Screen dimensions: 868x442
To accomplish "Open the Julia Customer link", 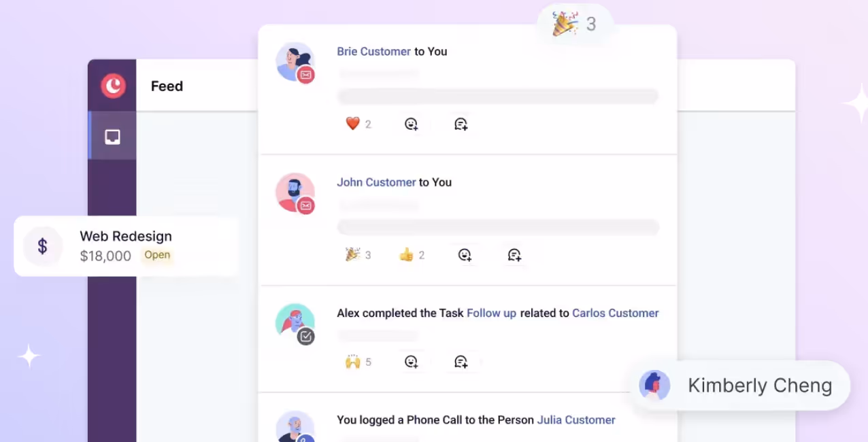I will pos(576,420).
